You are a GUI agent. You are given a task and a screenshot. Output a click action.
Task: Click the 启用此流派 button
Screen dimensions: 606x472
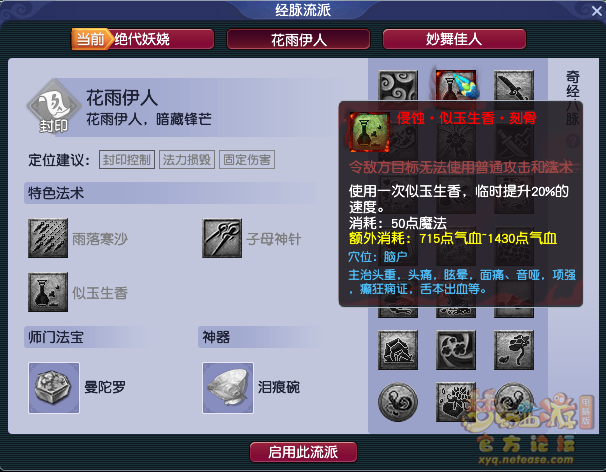pyautogui.click(x=303, y=452)
